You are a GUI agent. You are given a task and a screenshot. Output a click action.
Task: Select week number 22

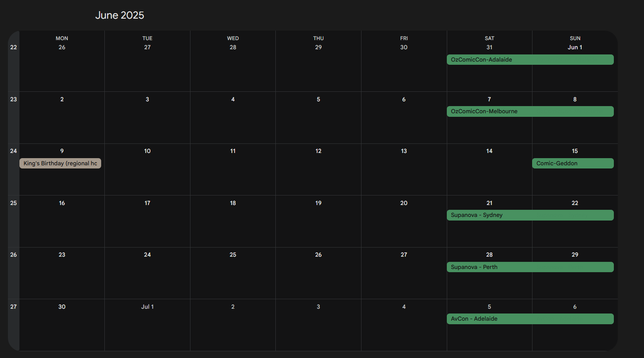13,47
